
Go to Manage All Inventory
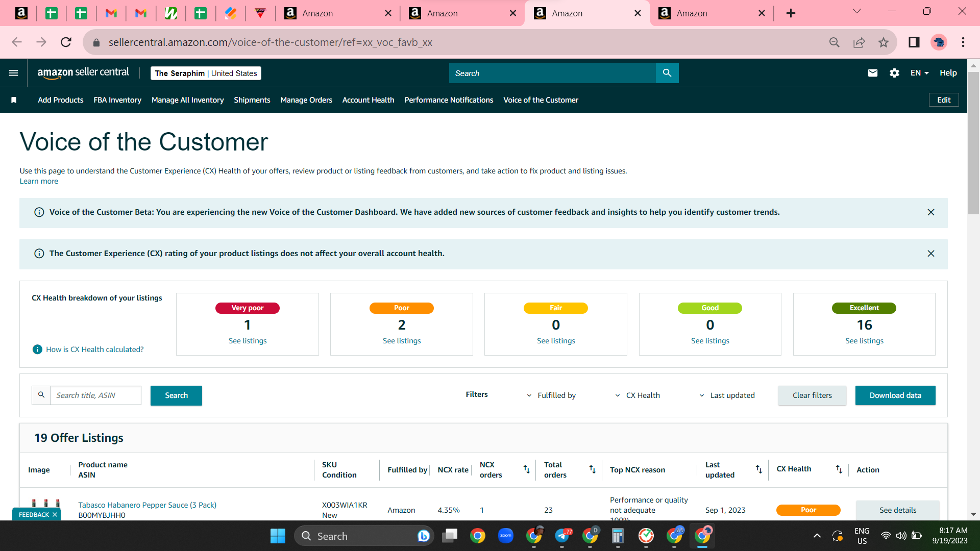click(188, 100)
